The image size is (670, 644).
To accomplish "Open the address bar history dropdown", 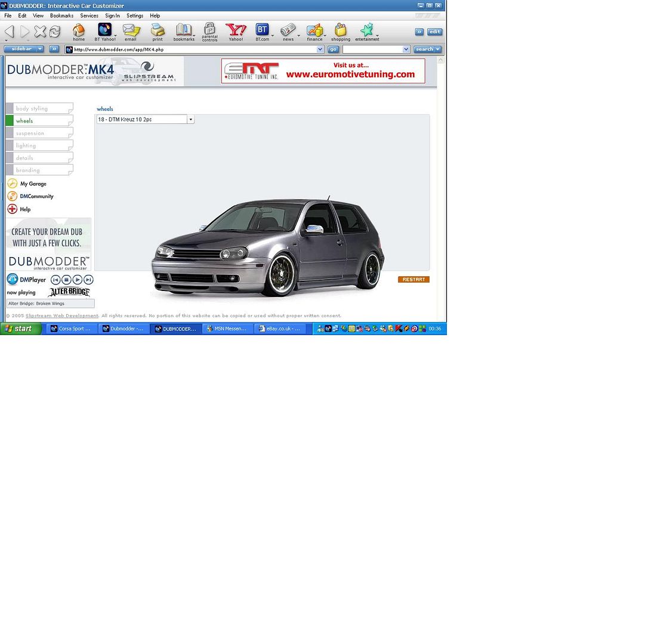I will (x=320, y=49).
